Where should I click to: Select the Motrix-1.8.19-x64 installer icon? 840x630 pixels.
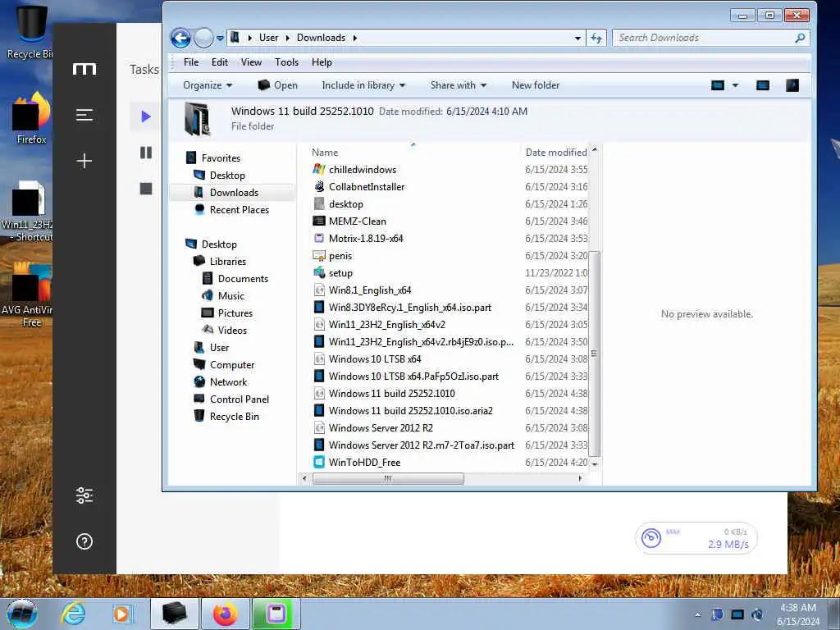click(x=319, y=239)
